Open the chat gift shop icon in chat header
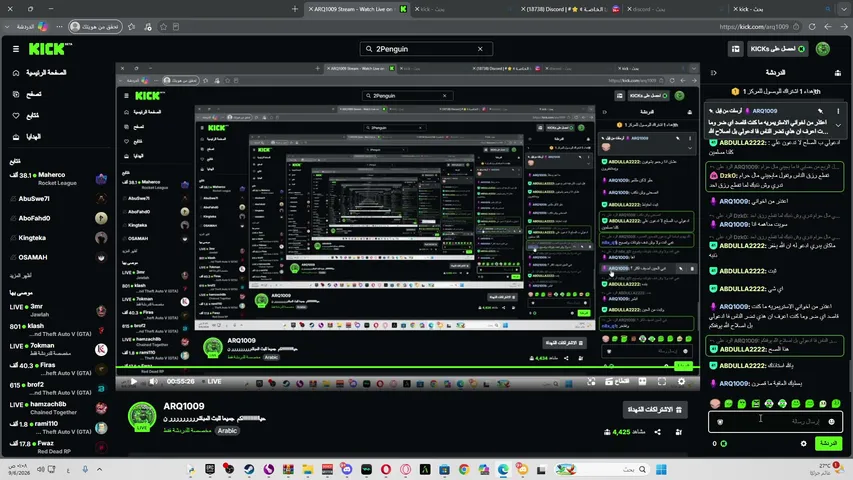 coord(838,72)
